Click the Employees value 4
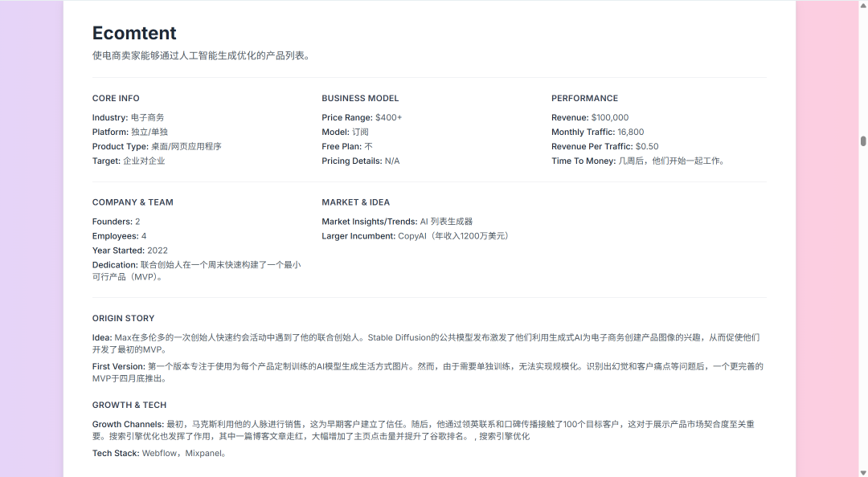Viewport: 868px width, 477px height. click(x=144, y=236)
